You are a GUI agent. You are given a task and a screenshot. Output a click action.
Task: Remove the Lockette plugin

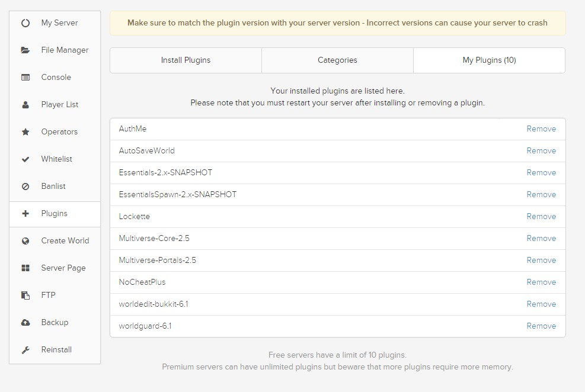pyautogui.click(x=541, y=217)
